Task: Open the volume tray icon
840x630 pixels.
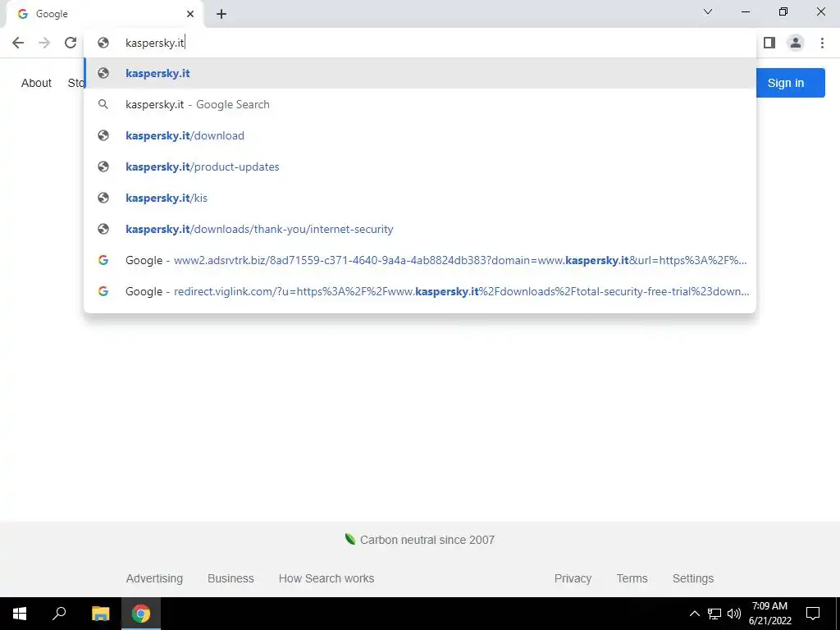Action: (x=734, y=614)
